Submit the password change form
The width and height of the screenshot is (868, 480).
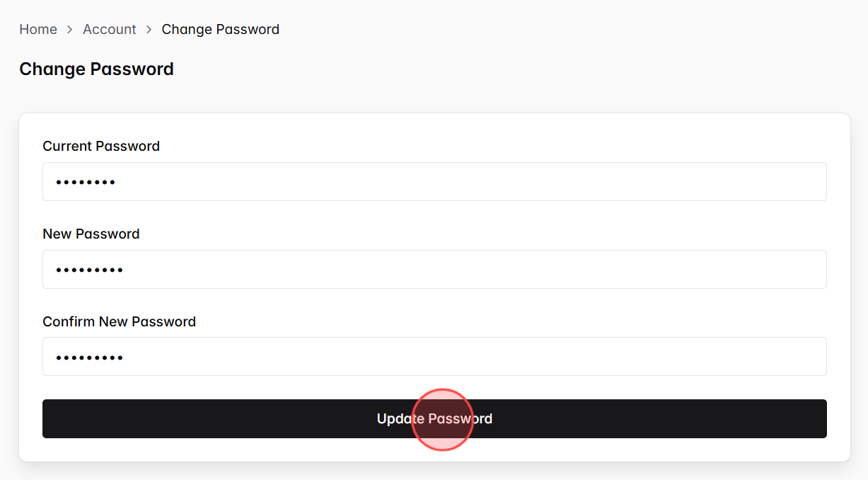434,418
